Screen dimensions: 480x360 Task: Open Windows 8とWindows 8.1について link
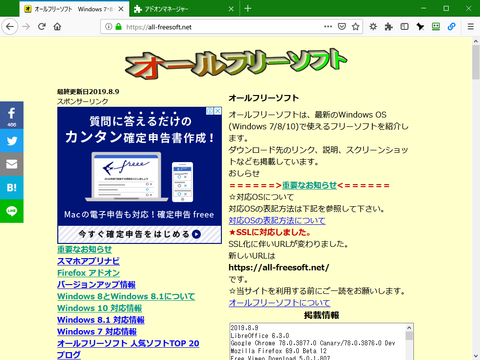(x=126, y=296)
